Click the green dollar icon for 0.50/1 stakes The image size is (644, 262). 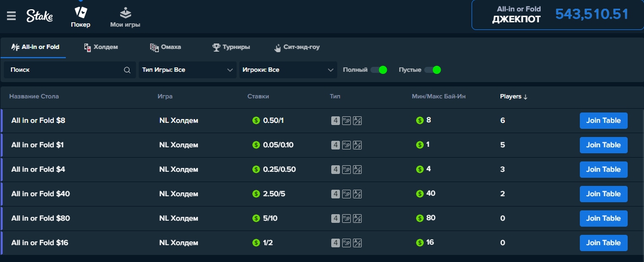pyautogui.click(x=256, y=121)
